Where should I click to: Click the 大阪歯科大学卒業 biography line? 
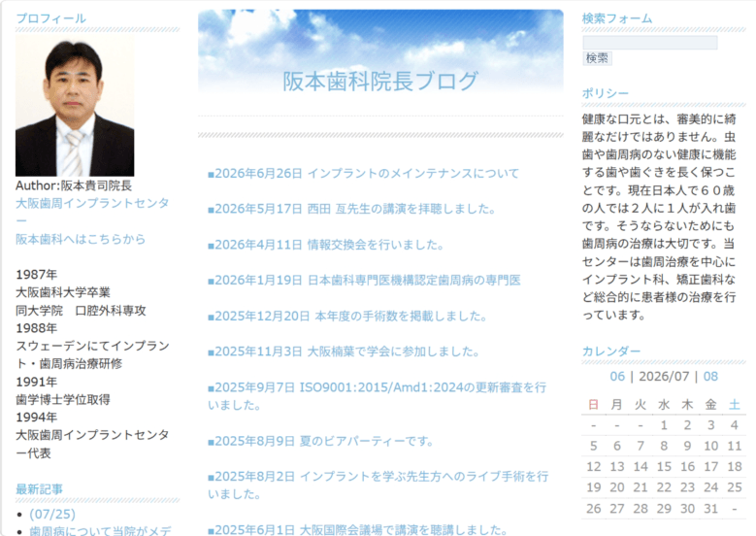coord(63,292)
